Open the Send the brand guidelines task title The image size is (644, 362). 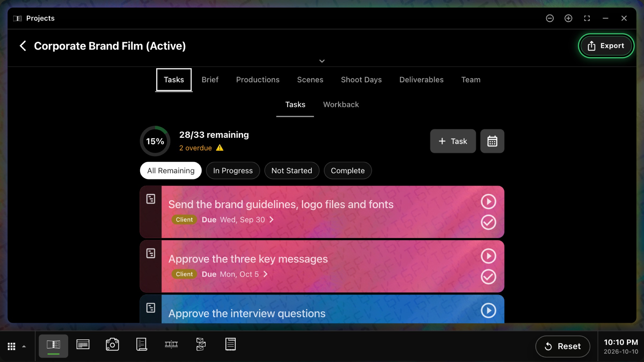pyautogui.click(x=281, y=204)
